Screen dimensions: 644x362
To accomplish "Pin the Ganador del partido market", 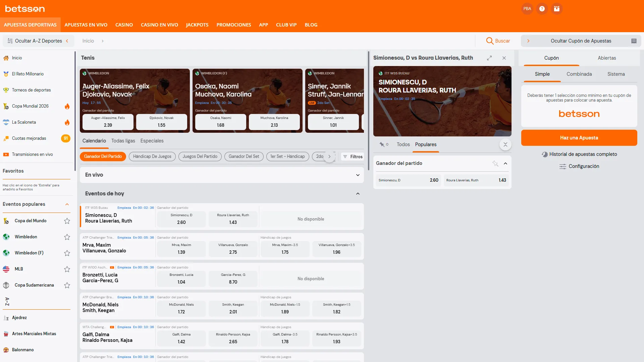I will (x=495, y=163).
